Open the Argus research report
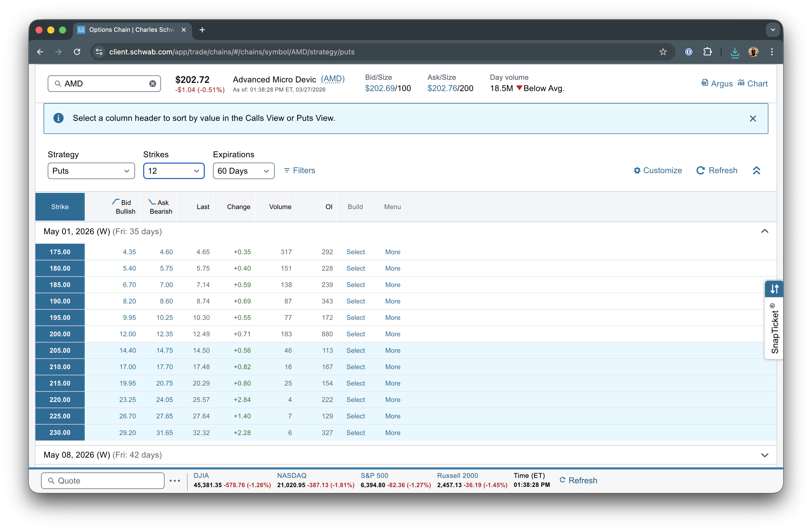Viewport: 812px width, 531px height. pyautogui.click(x=717, y=84)
